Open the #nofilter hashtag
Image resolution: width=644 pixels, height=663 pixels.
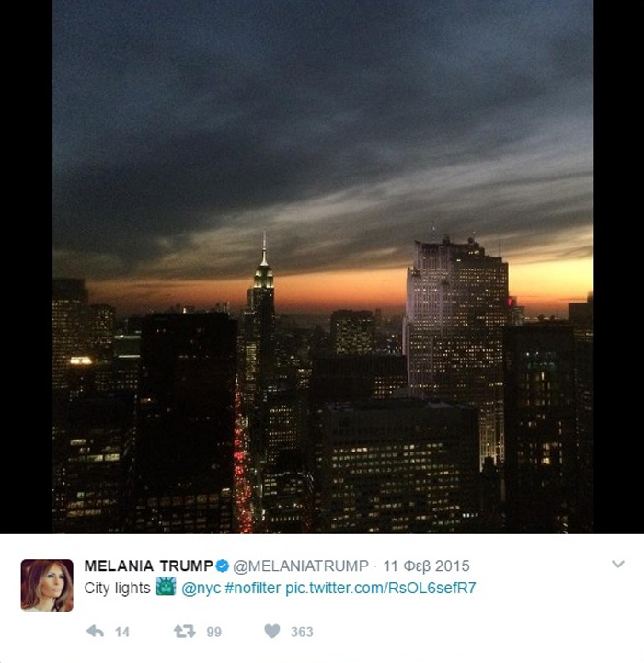(x=253, y=588)
